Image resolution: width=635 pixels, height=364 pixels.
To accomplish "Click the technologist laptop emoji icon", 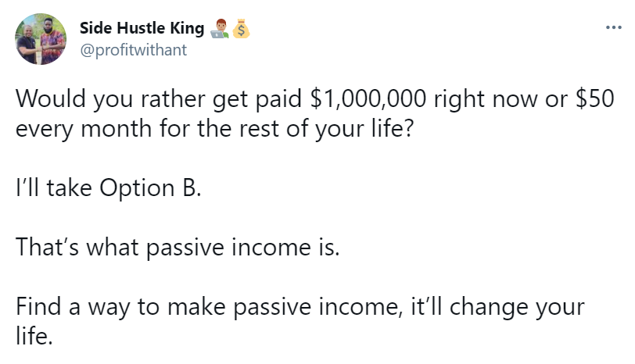I will [220, 28].
